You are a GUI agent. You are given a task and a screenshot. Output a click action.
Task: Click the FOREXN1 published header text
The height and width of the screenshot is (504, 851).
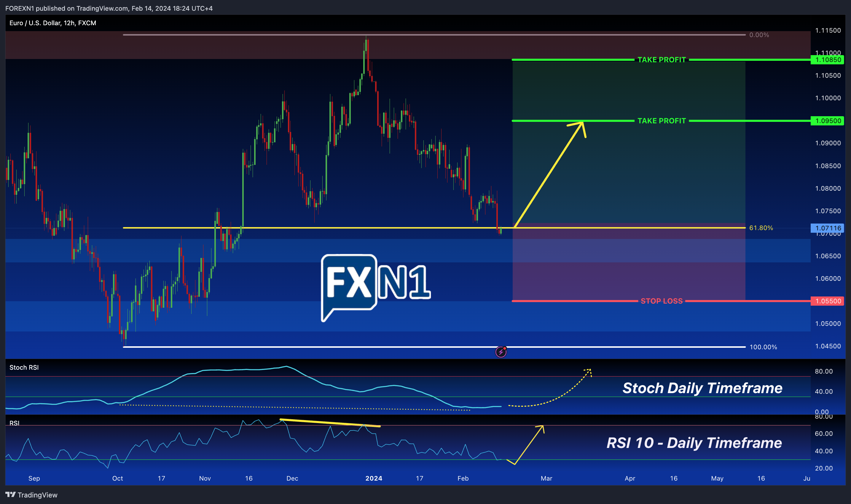[x=109, y=9]
